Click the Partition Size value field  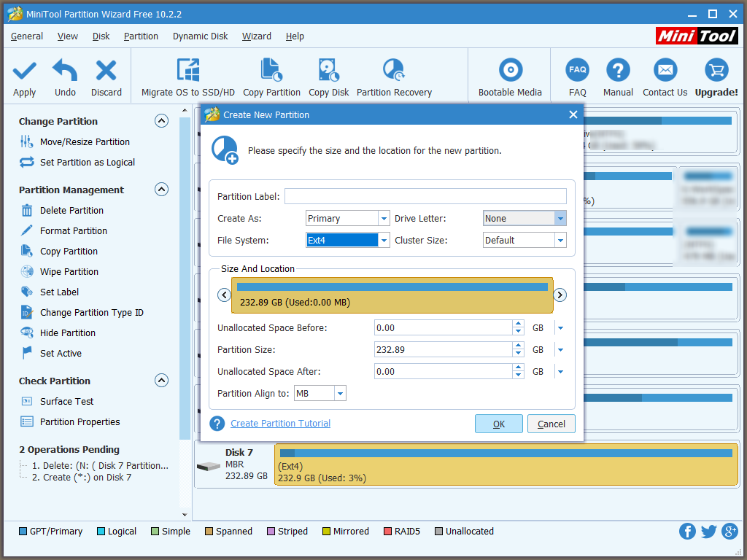[x=443, y=350]
